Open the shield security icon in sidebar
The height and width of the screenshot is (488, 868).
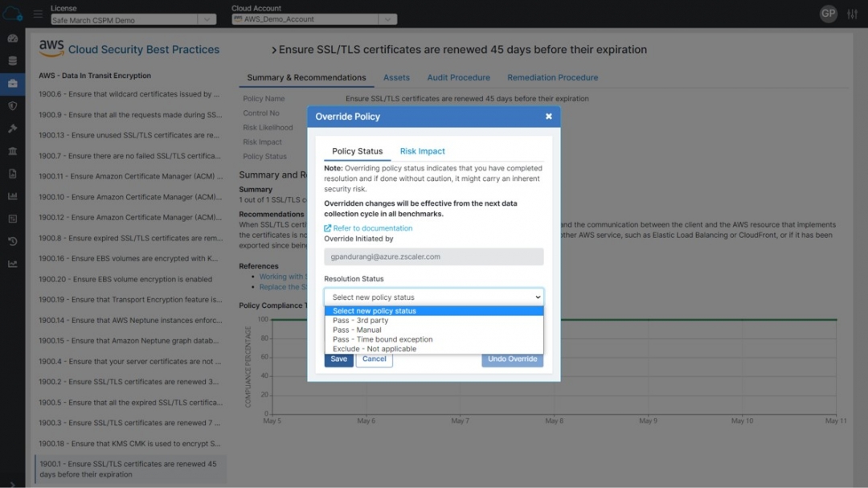(x=12, y=105)
